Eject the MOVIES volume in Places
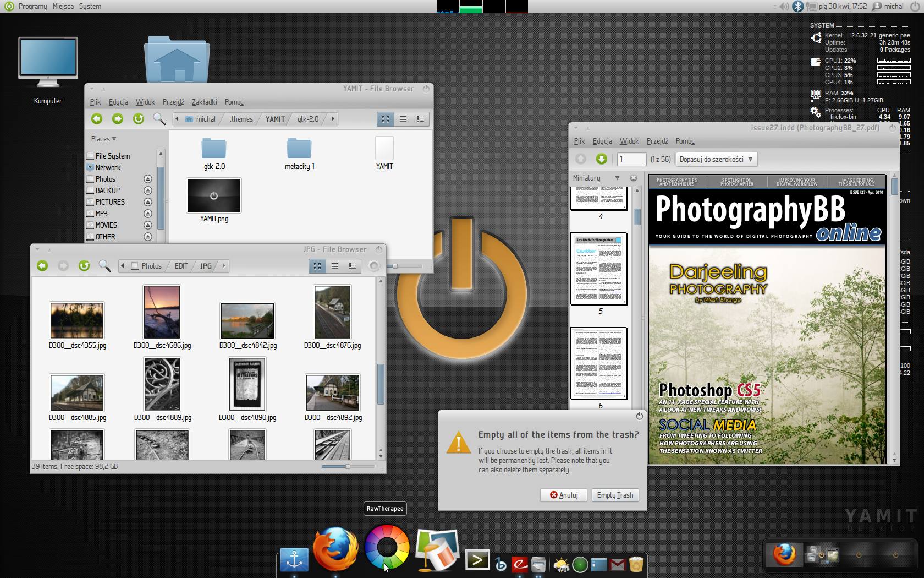The width and height of the screenshot is (924, 578). 147,225
